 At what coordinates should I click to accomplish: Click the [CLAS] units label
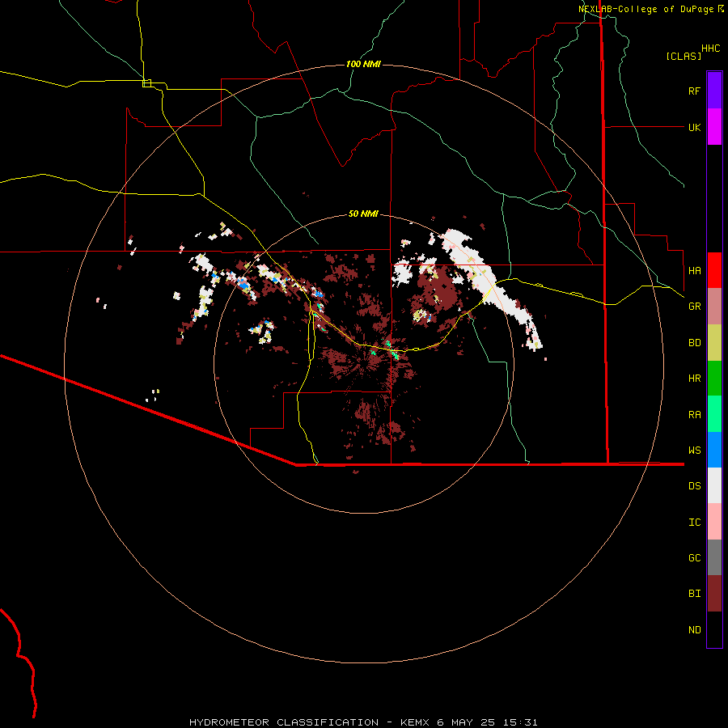(684, 56)
